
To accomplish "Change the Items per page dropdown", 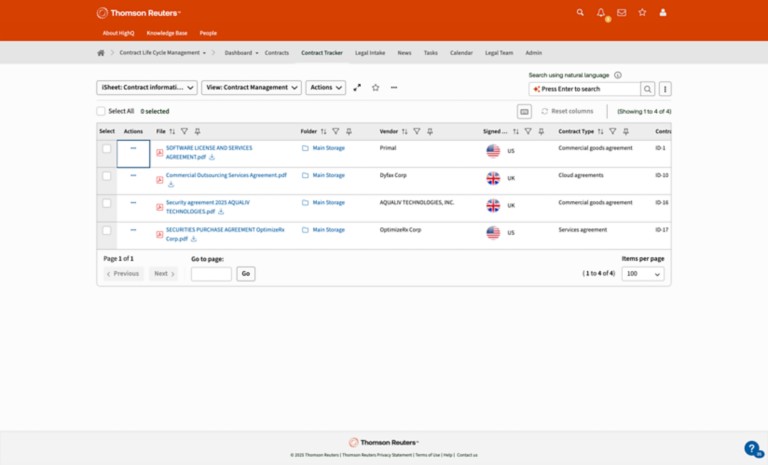I will [643, 274].
